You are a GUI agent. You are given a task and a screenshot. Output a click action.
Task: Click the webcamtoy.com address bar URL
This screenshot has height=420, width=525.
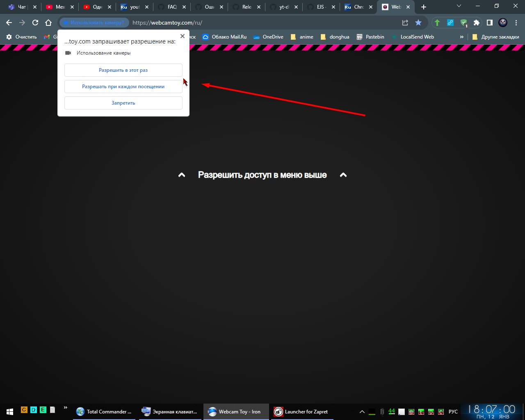click(173, 23)
